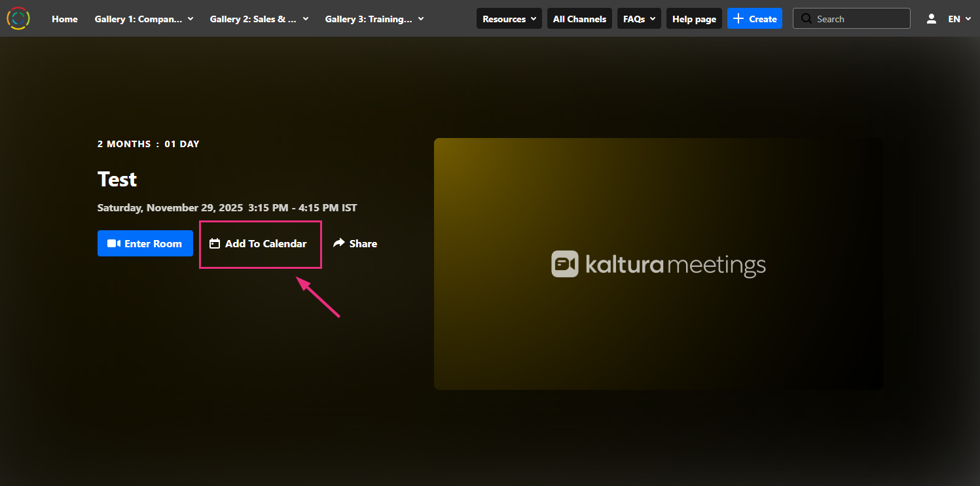Open the Resources dropdown
The image size is (980, 486).
509,19
